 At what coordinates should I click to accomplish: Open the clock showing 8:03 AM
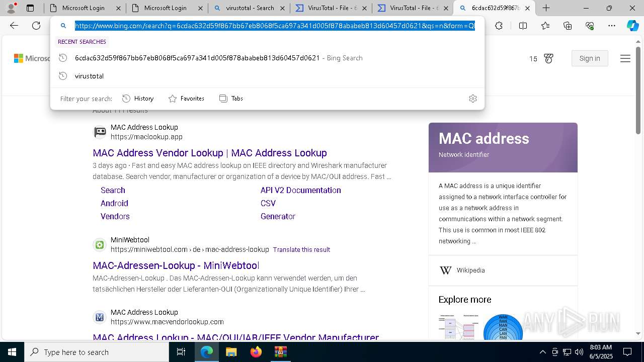(601, 352)
